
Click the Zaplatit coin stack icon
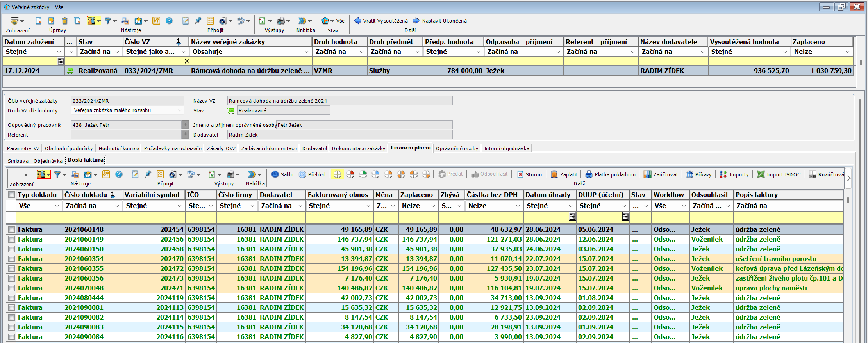(554, 174)
